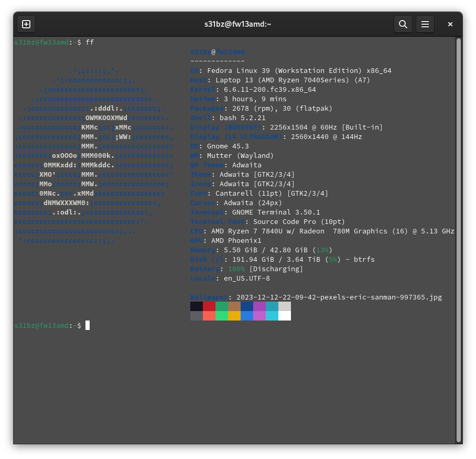This screenshot has width=476, height=459.
Task: Click the wallpaper filename ending "sanman-997365.jpg"
Action: tap(339, 297)
